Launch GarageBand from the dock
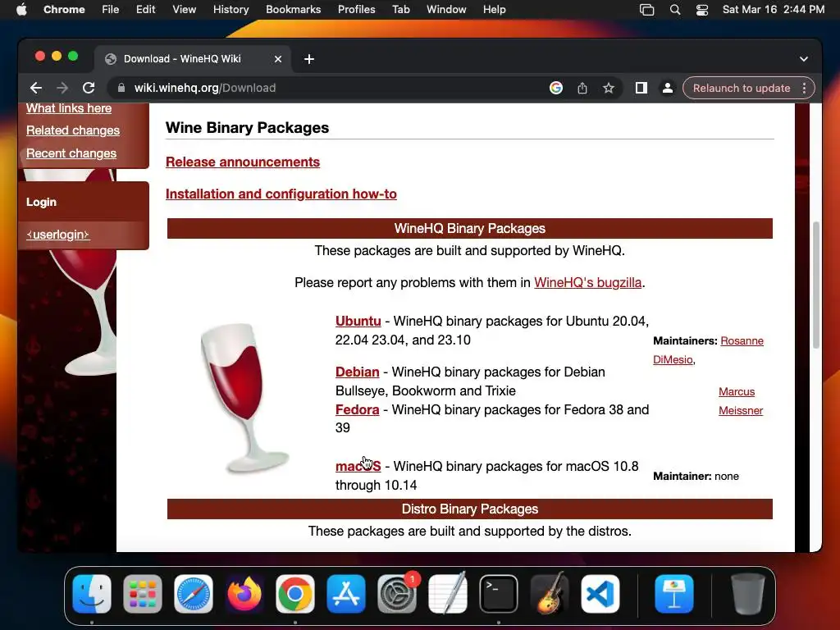Viewport: 840px width, 630px height. [550, 594]
